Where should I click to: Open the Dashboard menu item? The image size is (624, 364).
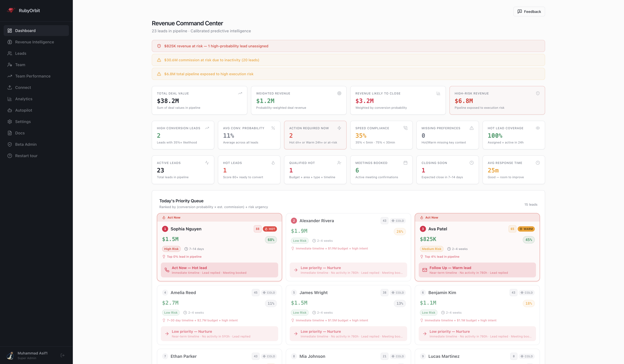tap(36, 30)
